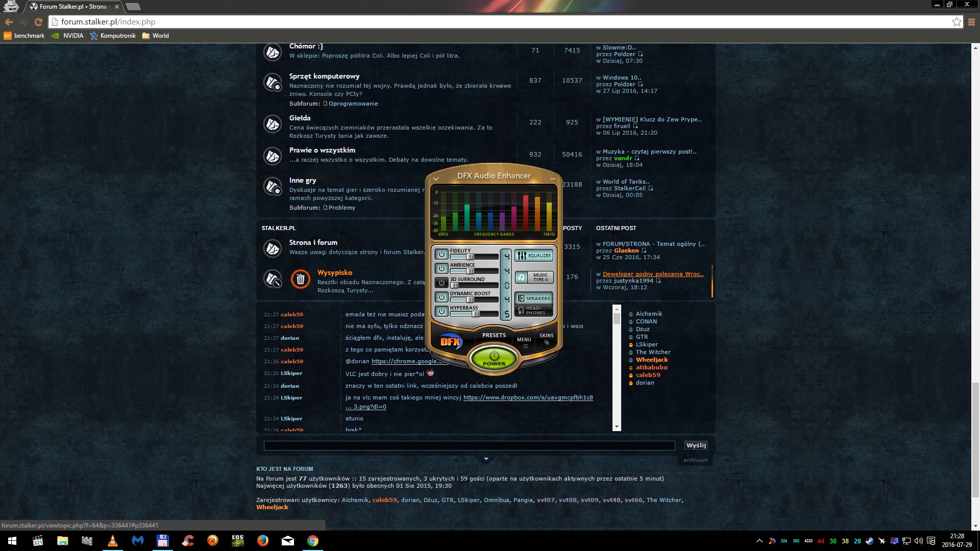Image resolution: width=980 pixels, height=551 pixels.
Task: Toggle the Dynamic Boost power button
Action: (x=442, y=297)
